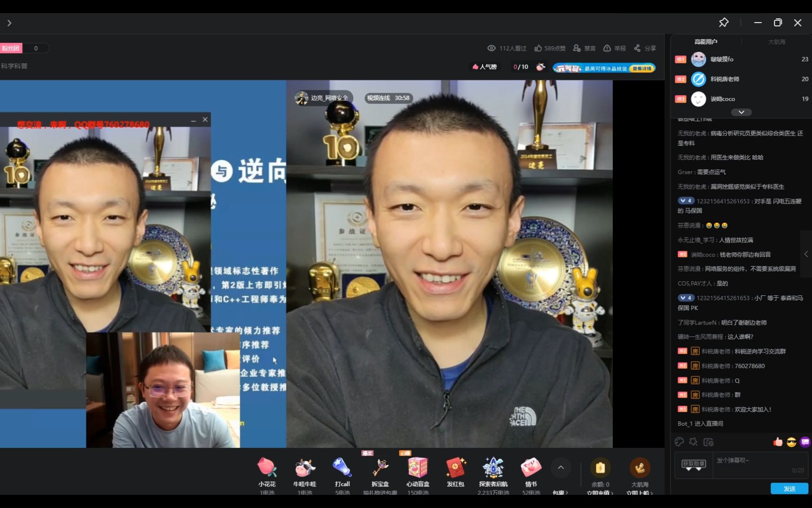Click chat message 科锐逆向学习交流群
Image resolution: width=812 pixels, height=508 pixels.
(760, 351)
